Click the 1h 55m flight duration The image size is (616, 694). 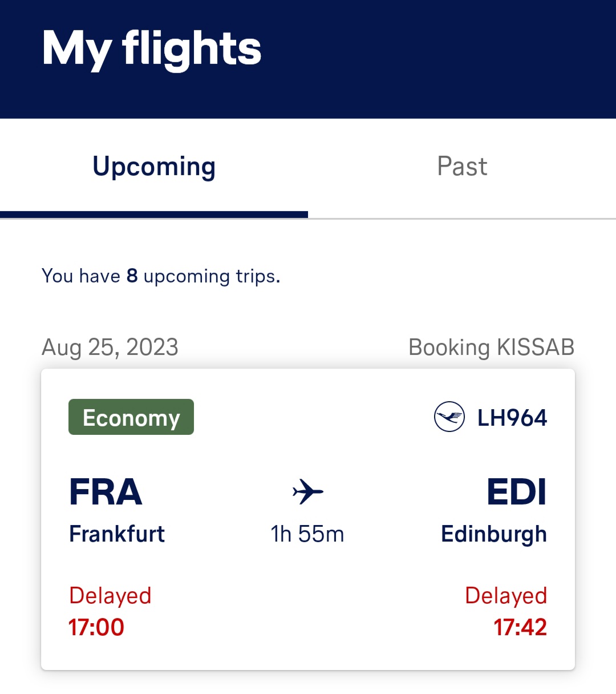[x=307, y=534]
